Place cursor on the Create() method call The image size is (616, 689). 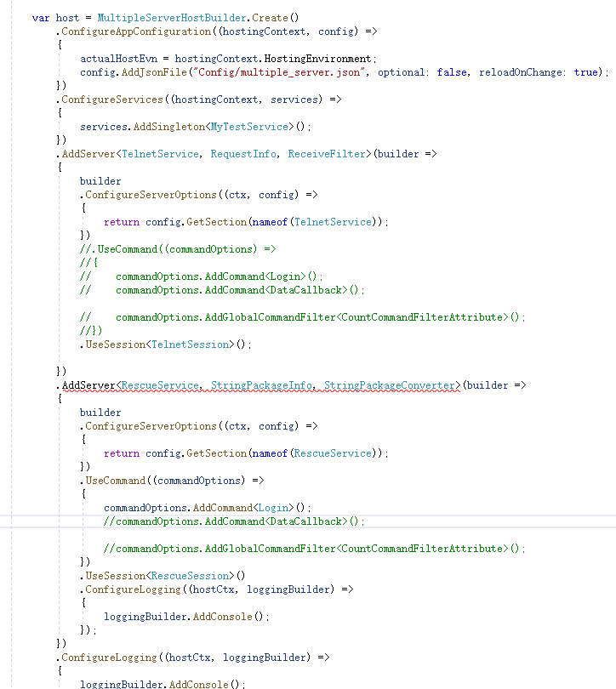pos(275,18)
